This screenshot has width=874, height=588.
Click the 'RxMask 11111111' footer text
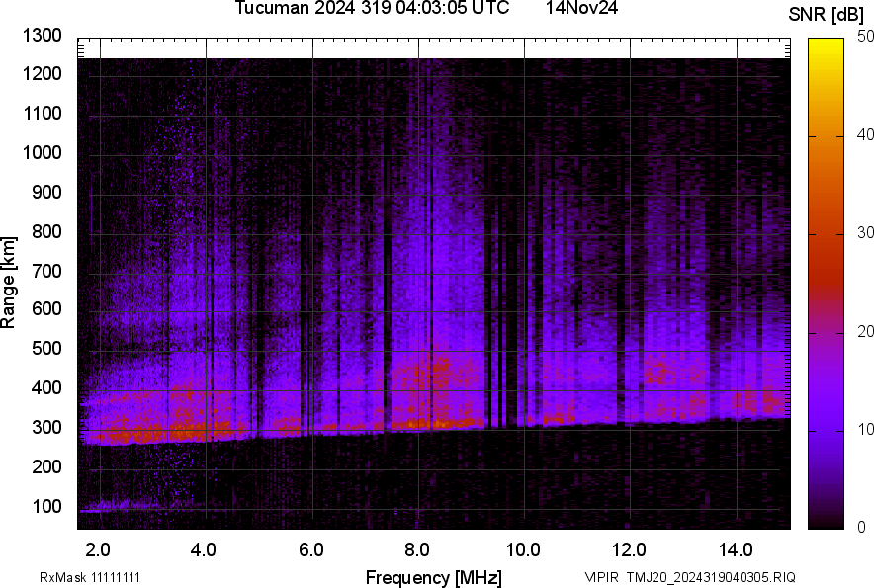pyautogui.click(x=90, y=577)
